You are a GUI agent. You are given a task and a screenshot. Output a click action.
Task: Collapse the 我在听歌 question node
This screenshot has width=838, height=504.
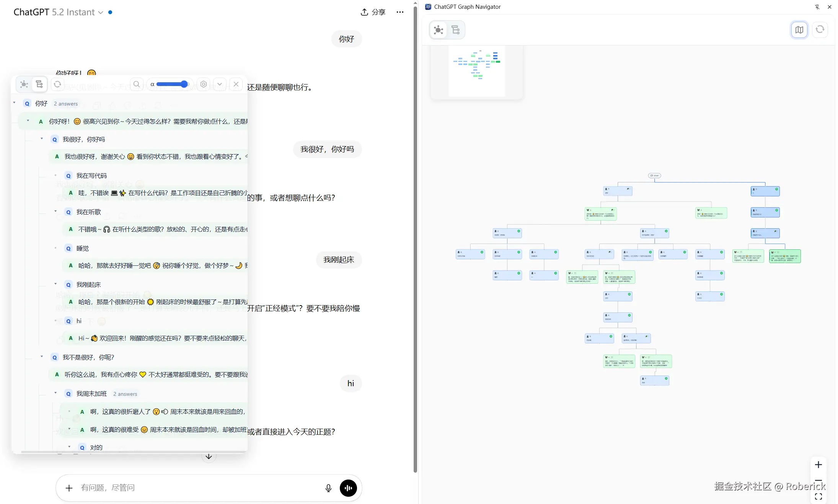pos(55,211)
